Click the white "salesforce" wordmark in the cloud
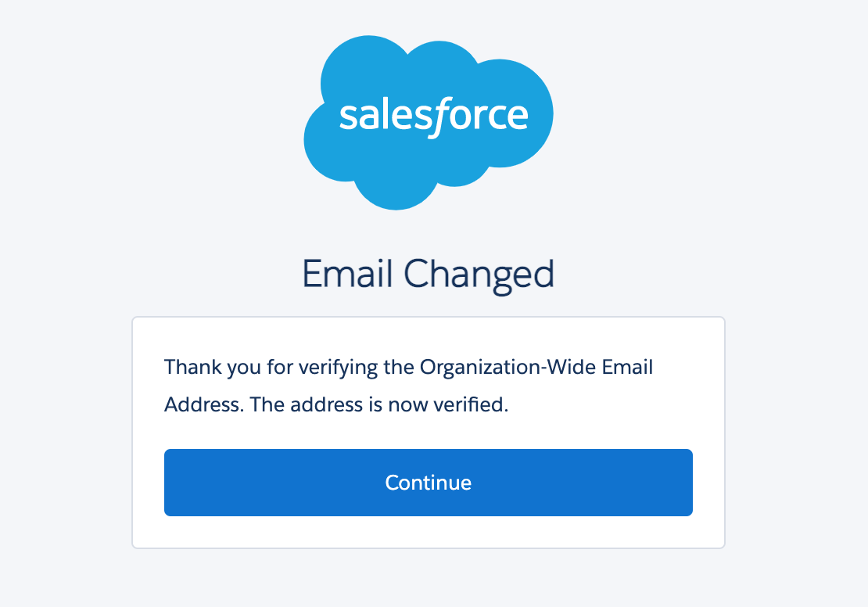 (433, 116)
